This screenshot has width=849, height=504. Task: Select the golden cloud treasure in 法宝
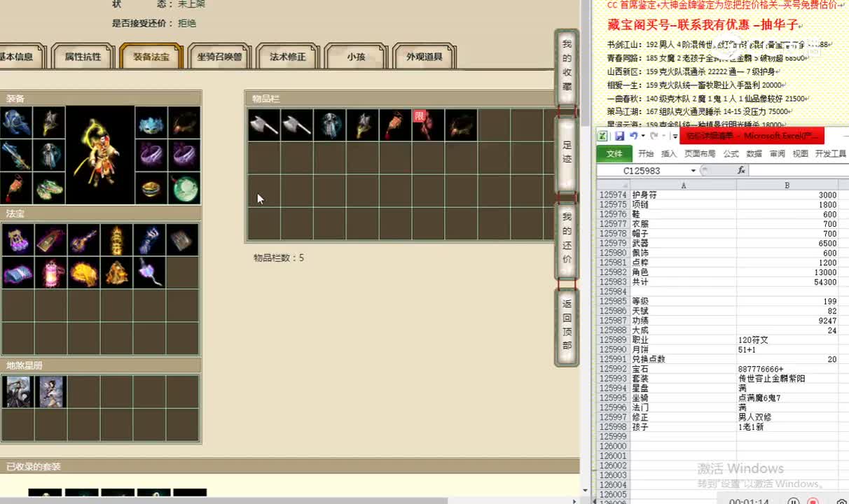point(83,273)
